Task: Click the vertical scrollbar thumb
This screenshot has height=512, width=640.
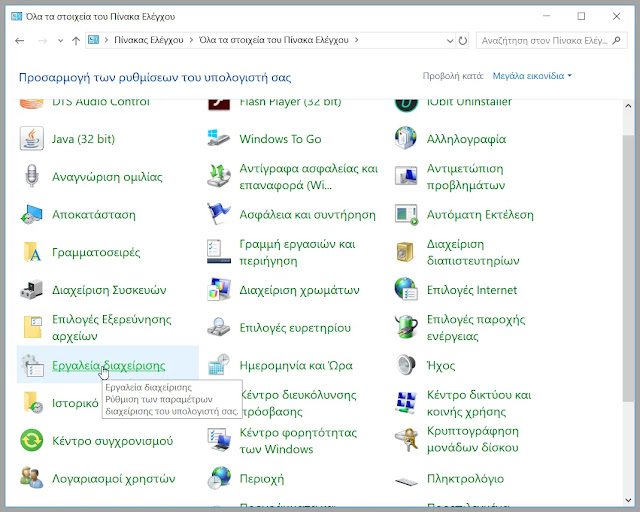Action: 629,267
